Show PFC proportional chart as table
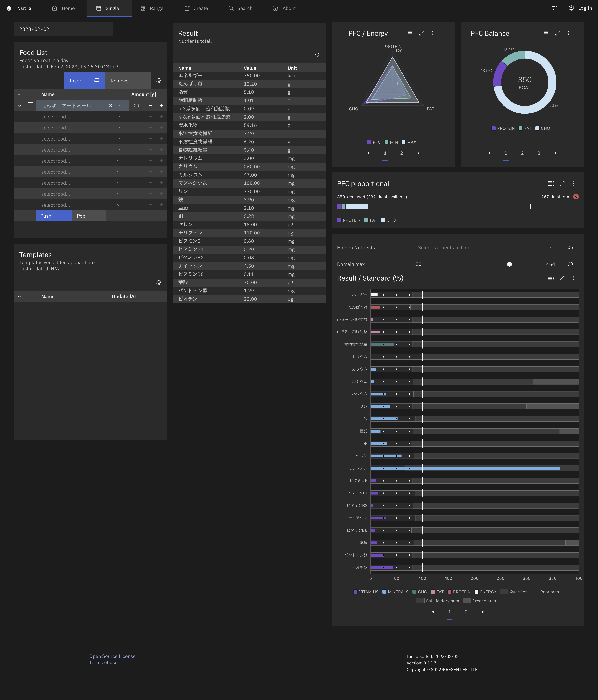 [x=551, y=183]
